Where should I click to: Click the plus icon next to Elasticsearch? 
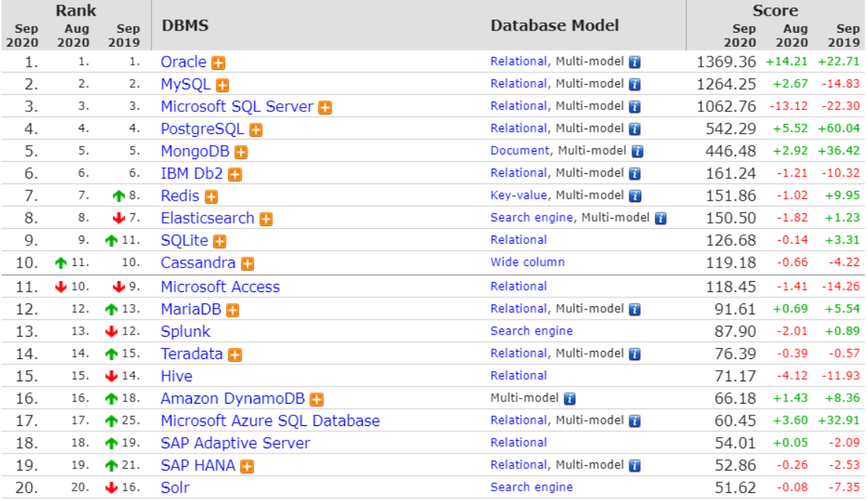tap(266, 219)
